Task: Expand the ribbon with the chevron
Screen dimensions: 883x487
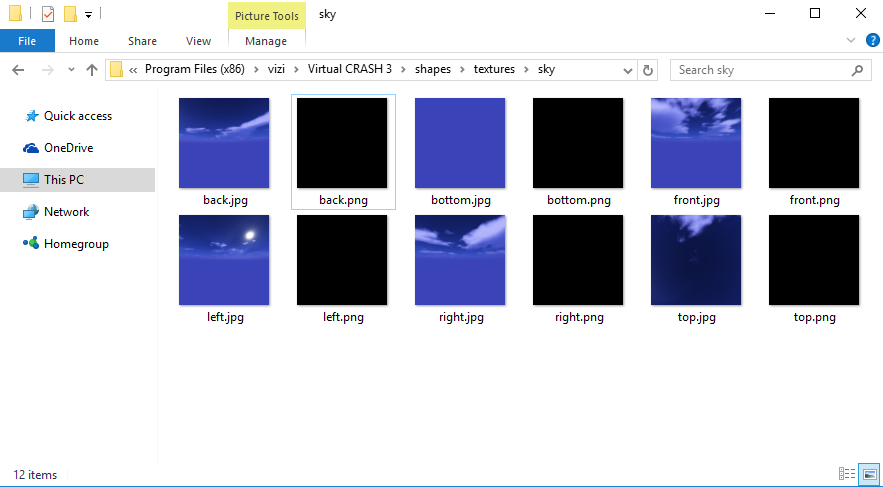Action: 851,40
